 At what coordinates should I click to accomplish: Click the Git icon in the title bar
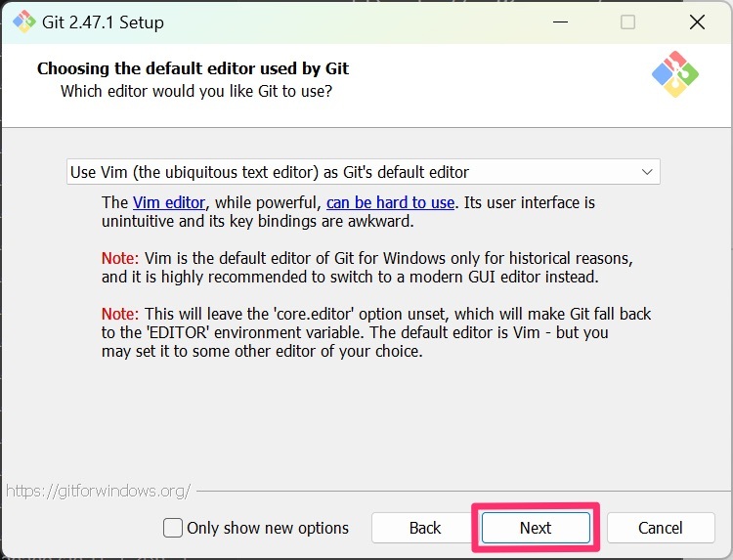(x=23, y=22)
